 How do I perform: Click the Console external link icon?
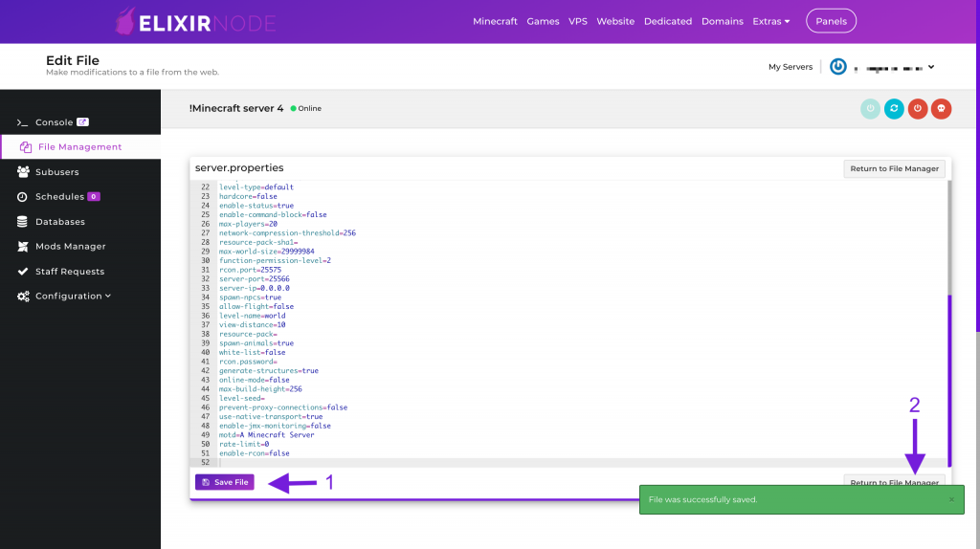tap(82, 121)
